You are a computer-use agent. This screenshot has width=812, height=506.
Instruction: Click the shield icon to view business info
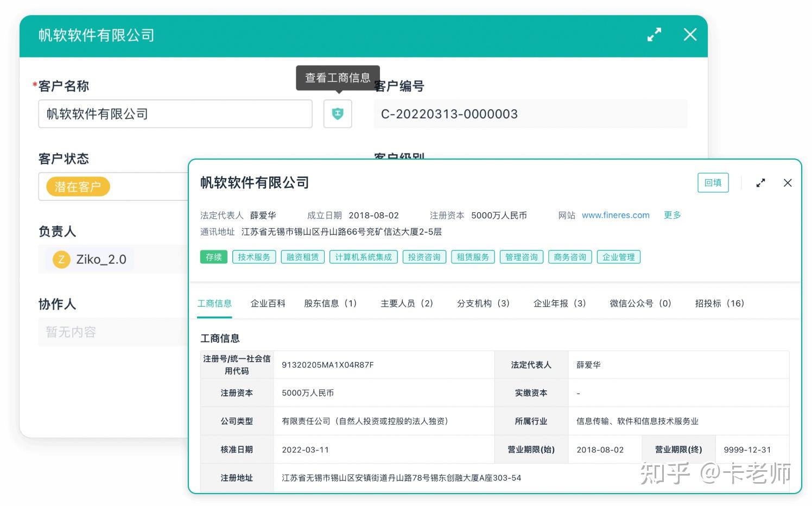tap(338, 114)
